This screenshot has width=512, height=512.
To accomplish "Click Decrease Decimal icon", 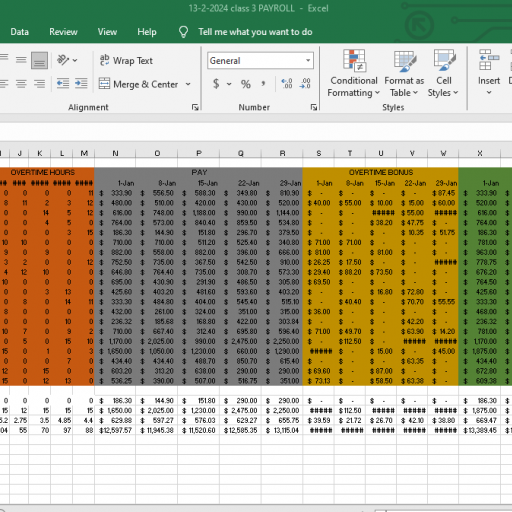I will click(x=305, y=83).
